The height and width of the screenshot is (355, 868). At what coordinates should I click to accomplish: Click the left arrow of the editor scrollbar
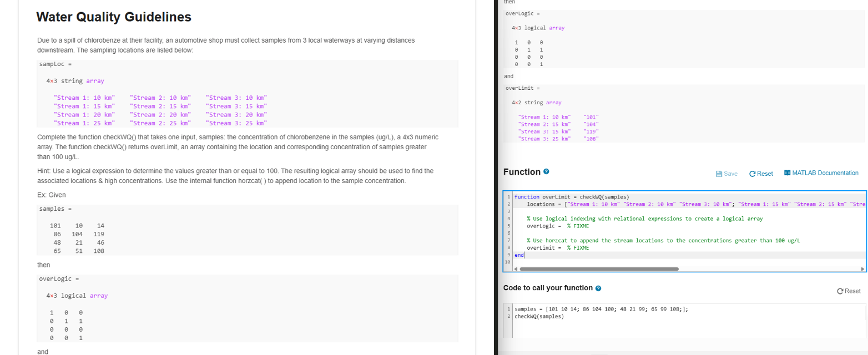coord(516,268)
